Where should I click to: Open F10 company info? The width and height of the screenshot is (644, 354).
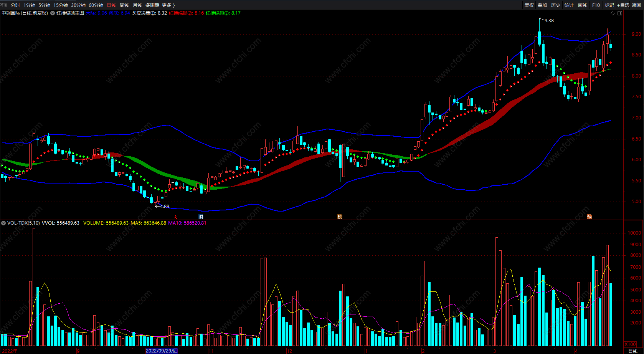click(x=596, y=5)
